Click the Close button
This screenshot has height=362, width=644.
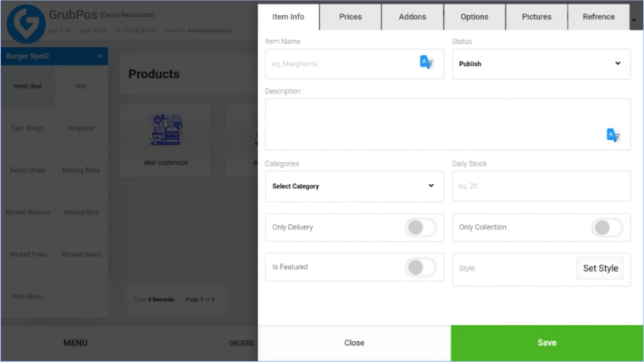(354, 343)
